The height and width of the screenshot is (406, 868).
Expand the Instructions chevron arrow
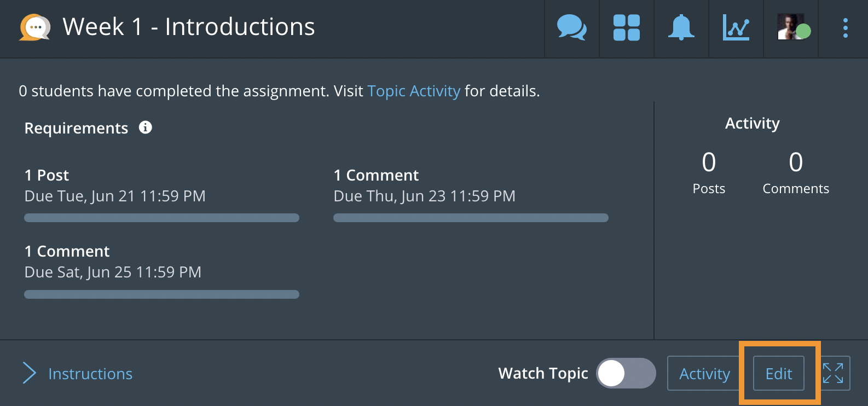(x=30, y=373)
